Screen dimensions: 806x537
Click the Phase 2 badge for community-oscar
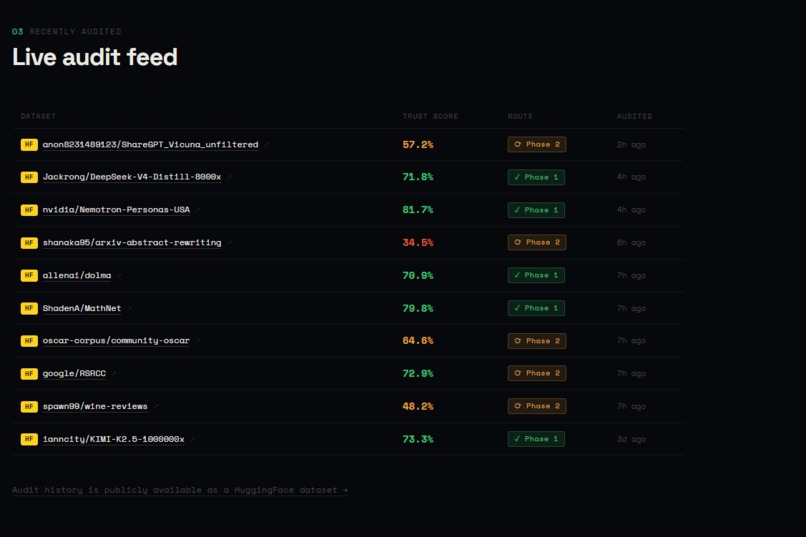[537, 341]
